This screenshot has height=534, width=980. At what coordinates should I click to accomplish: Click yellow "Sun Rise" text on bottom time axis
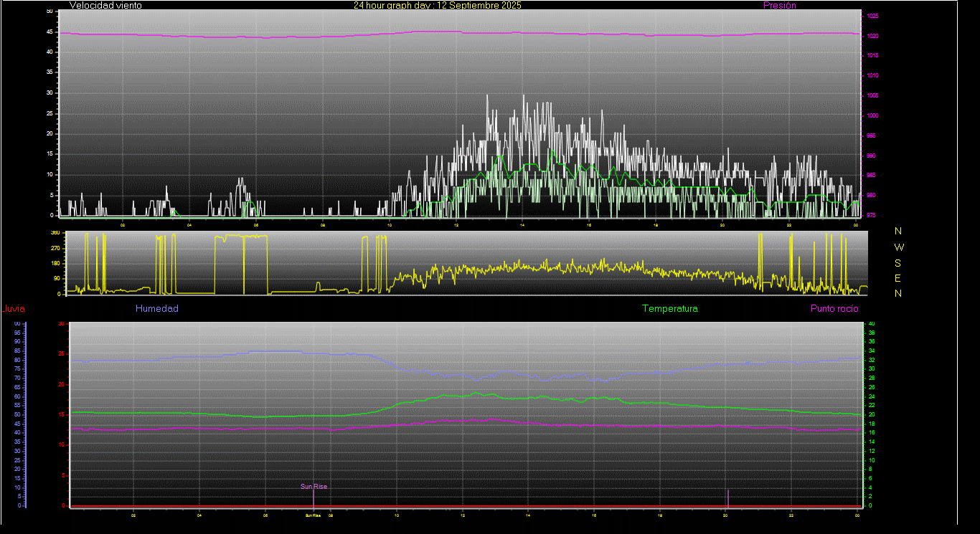pos(313,515)
